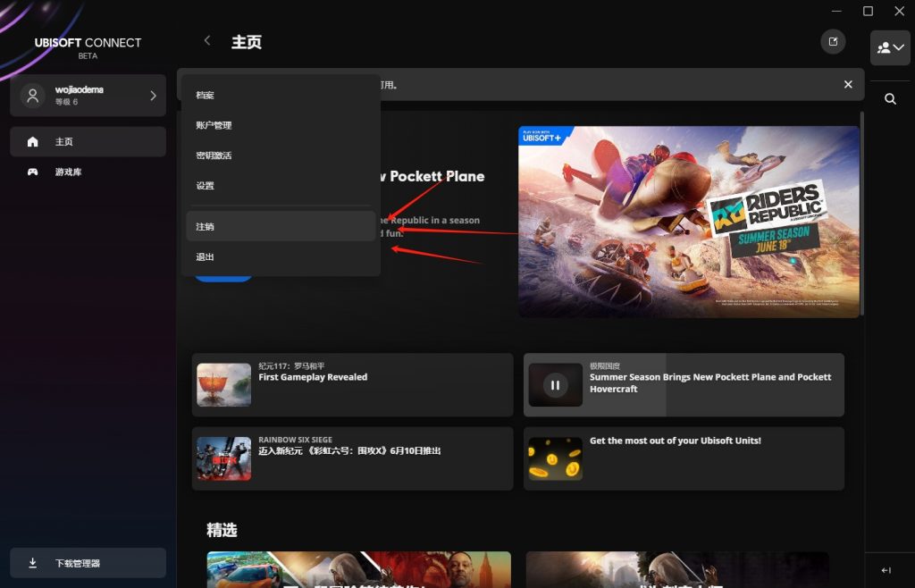Minimize the Ubisoft Connect window
Viewport: 915px width, 588px height.
point(836,11)
